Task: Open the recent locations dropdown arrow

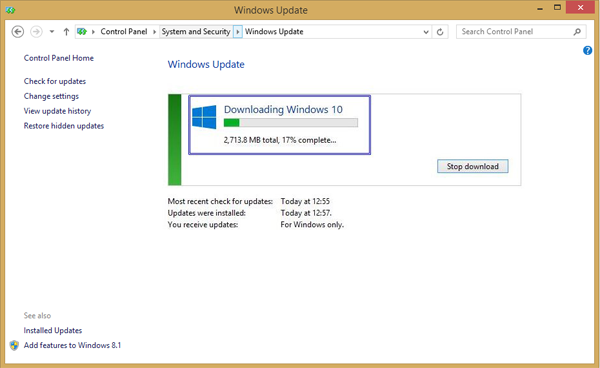Action: 52,32
